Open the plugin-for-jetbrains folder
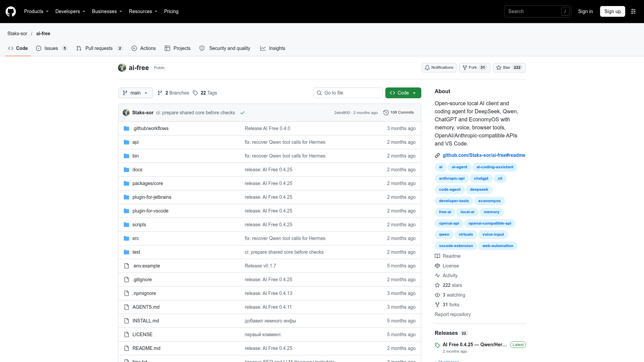This screenshot has height=362, width=644. tap(152, 197)
